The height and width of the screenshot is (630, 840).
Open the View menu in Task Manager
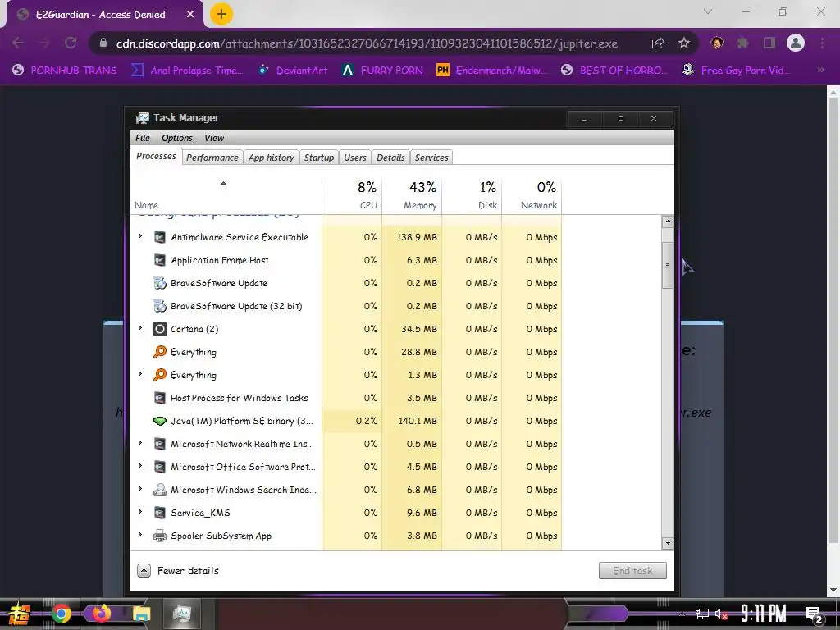click(x=214, y=138)
